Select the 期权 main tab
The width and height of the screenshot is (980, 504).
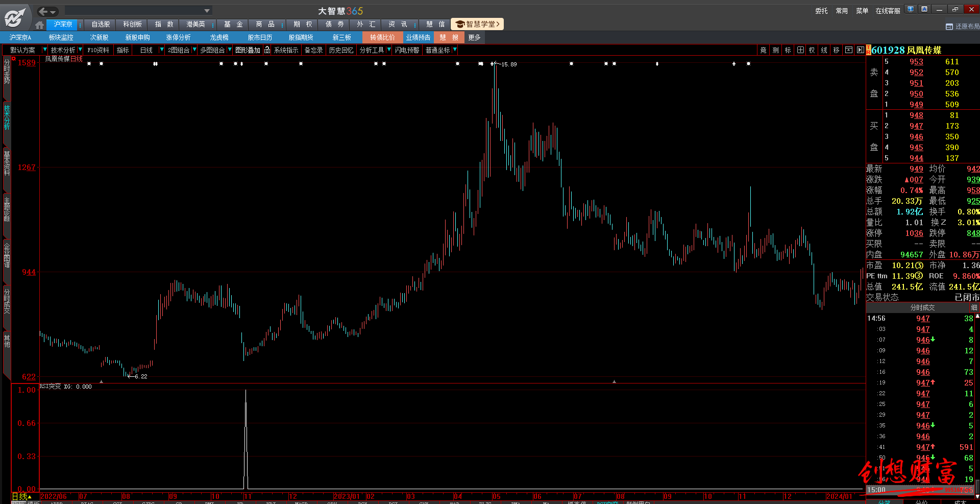pos(303,25)
